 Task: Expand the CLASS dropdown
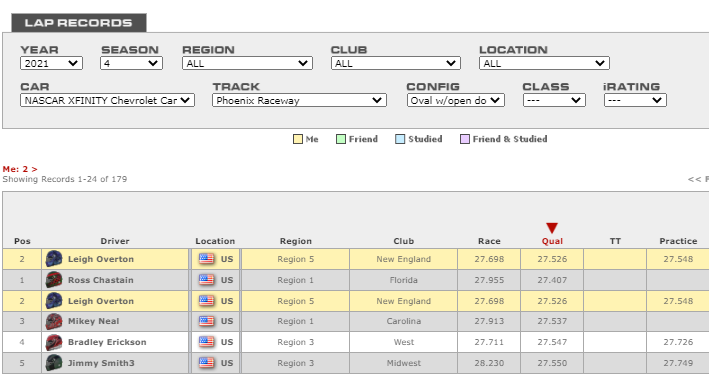click(554, 100)
